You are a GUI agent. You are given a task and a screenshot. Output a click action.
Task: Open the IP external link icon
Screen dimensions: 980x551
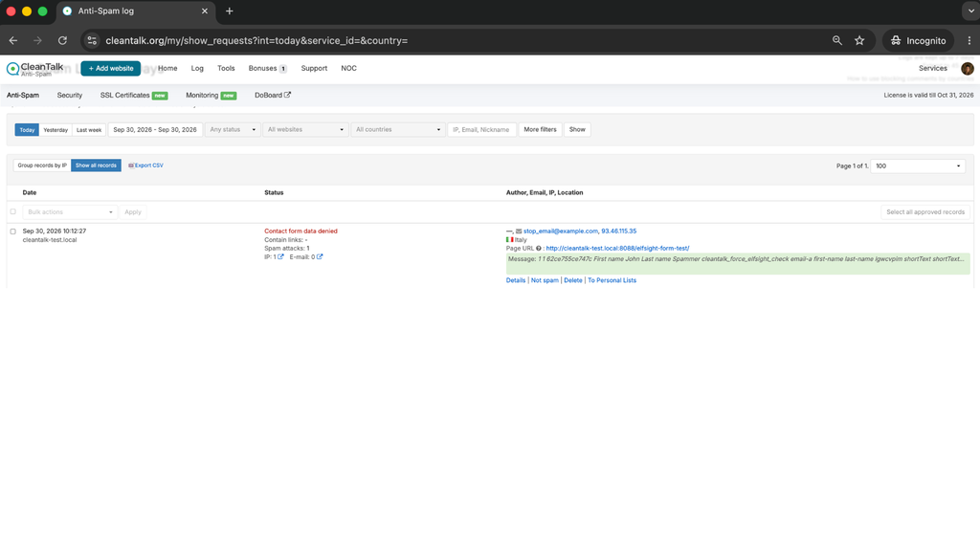[x=280, y=256]
